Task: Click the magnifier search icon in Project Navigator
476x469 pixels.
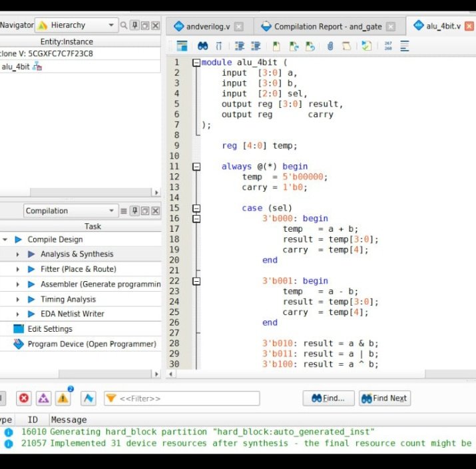Action: (x=124, y=25)
